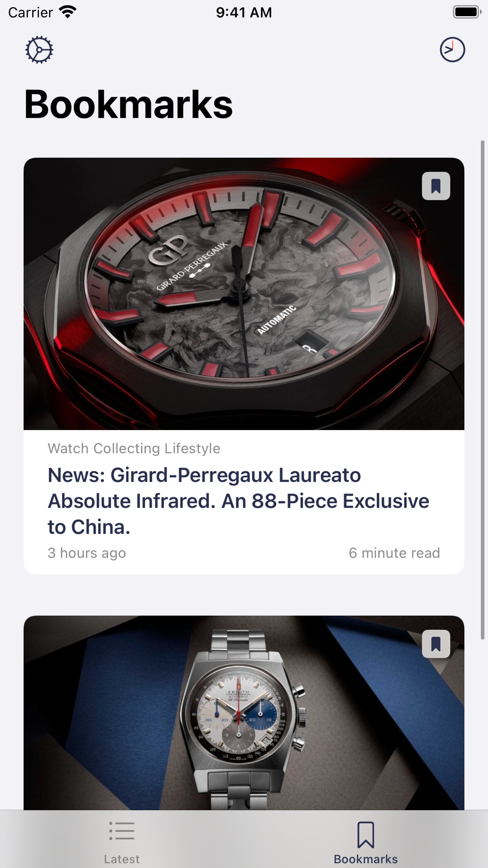Tap the clock icon at top right
This screenshot has width=488, height=868.
coord(452,49)
